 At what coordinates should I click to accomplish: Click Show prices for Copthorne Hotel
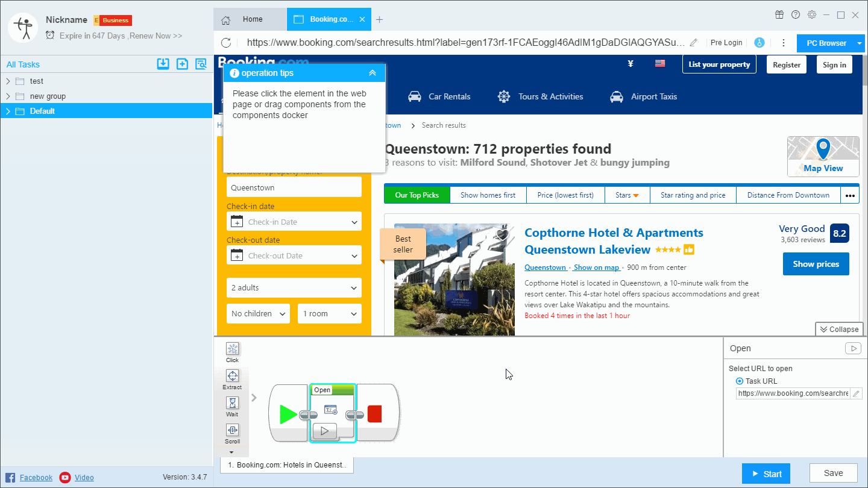(816, 264)
